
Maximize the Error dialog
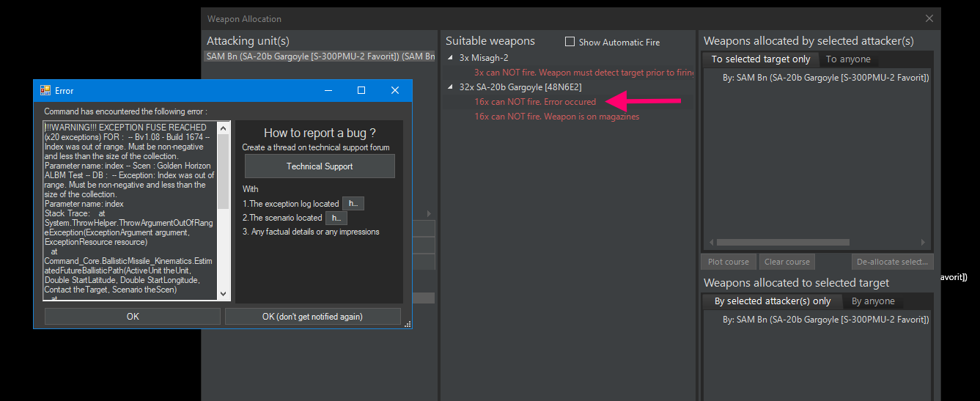point(361,90)
